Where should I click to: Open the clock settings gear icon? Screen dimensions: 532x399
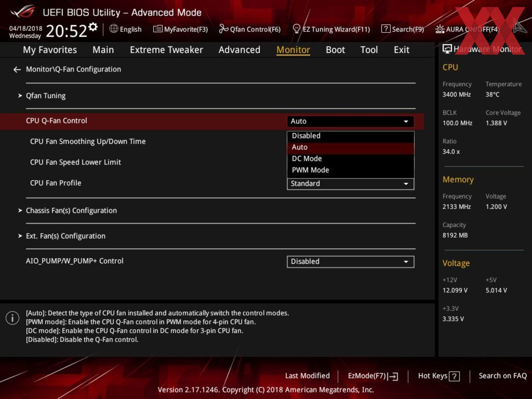click(x=93, y=27)
